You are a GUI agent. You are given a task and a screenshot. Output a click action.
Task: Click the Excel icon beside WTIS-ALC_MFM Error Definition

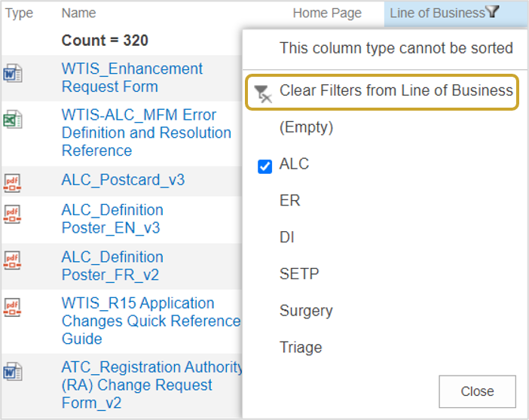13,120
